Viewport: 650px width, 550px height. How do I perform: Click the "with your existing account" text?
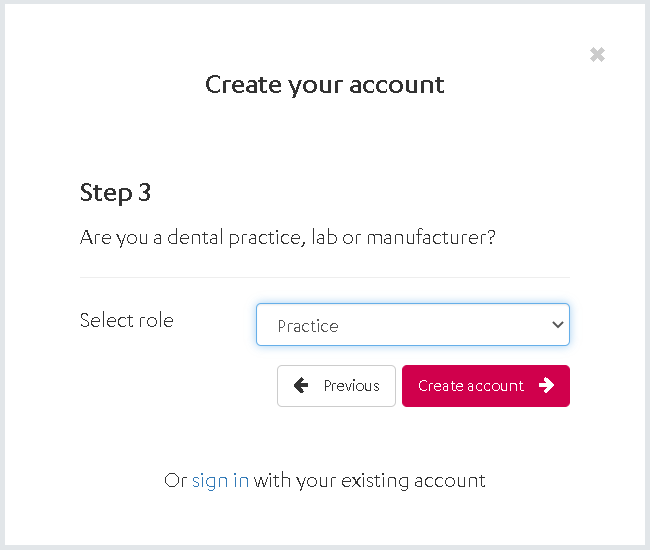coord(369,481)
